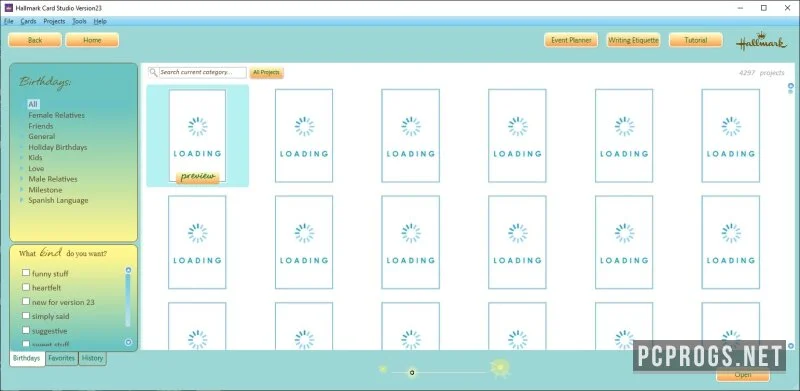Click the Back button
This screenshot has height=391, width=800.
(x=35, y=40)
